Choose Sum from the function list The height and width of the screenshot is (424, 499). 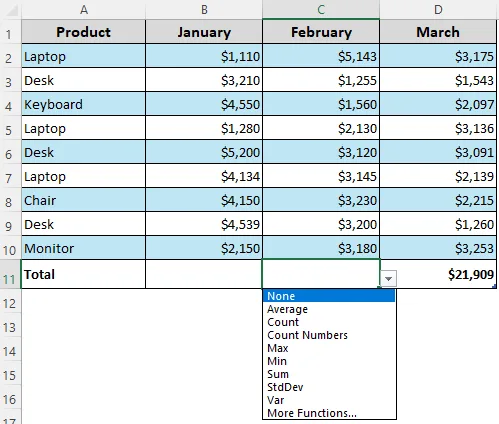tap(278, 374)
